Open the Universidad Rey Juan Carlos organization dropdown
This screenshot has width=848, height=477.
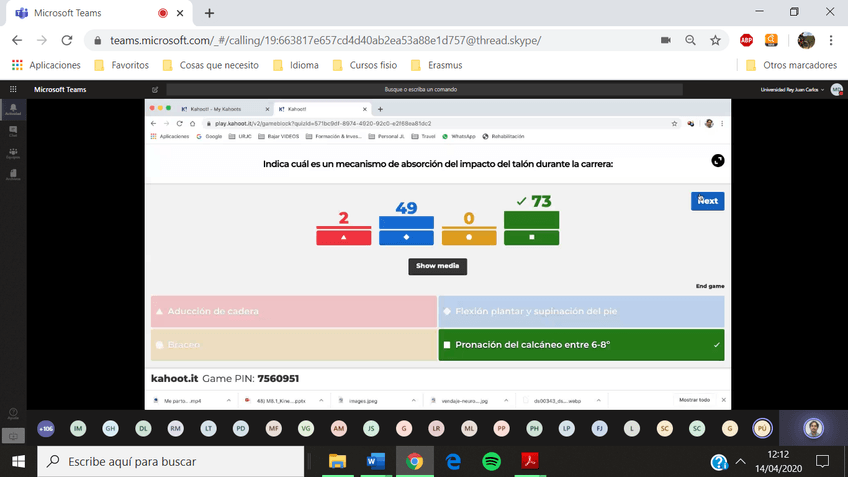(792, 90)
